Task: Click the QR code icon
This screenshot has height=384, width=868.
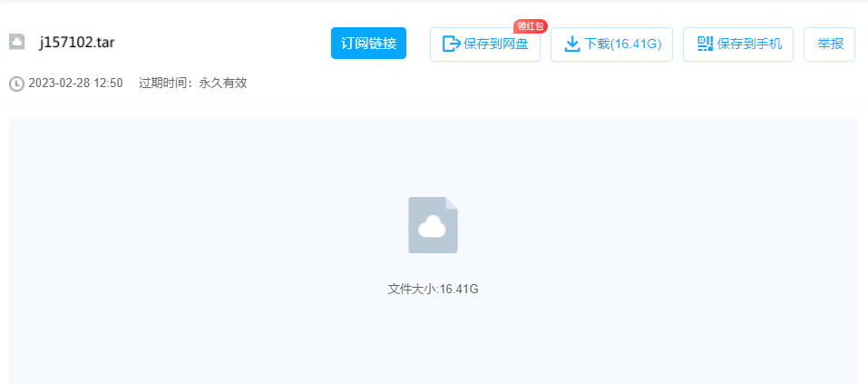Action: [705, 44]
